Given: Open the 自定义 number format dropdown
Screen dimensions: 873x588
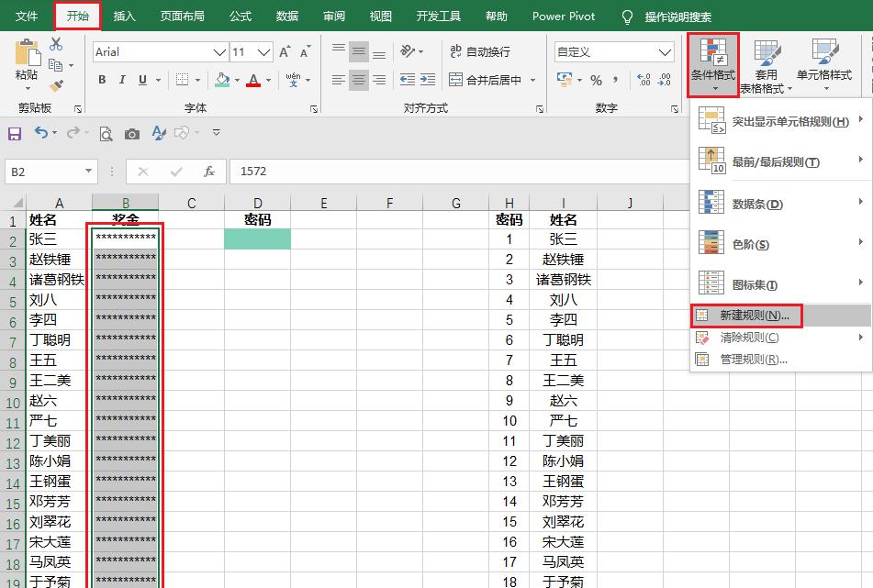Looking at the screenshot, I should click(665, 52).
